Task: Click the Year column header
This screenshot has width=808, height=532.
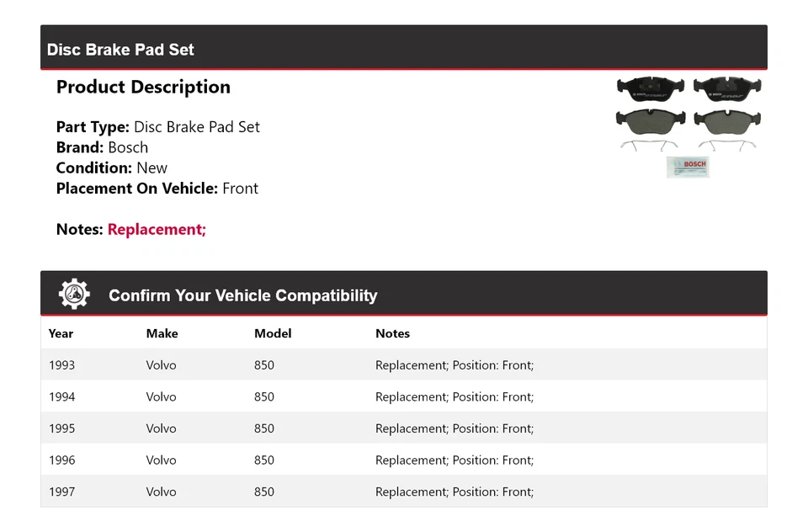Action: point(61,333)
